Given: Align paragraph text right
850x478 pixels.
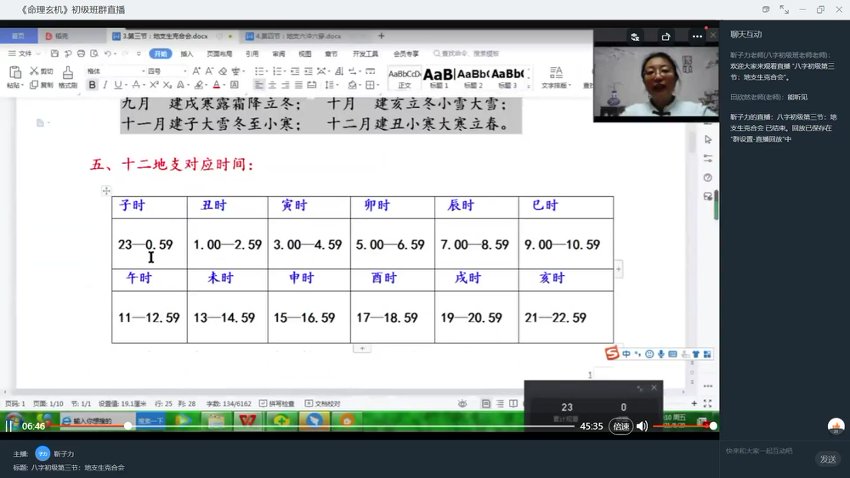Looking at the screenshot, I should (285, 85).
